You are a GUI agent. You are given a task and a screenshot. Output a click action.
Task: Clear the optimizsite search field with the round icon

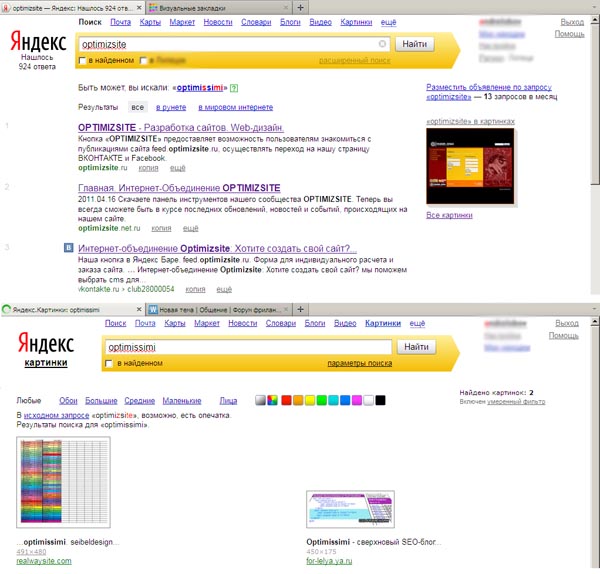tap(382, 44)
